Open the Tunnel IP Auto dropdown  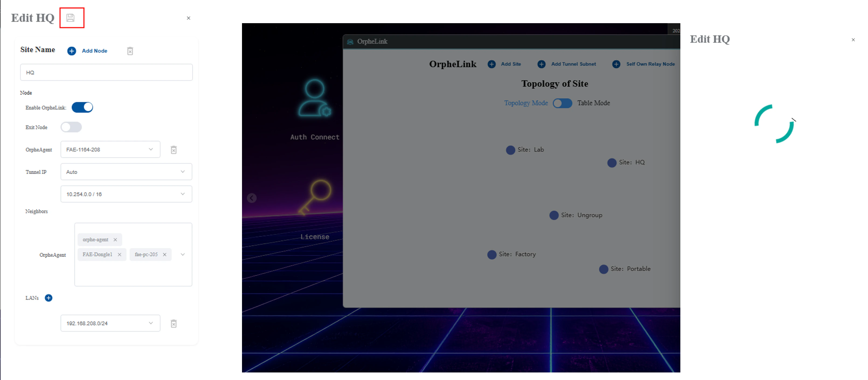click(x=126, y=172)
